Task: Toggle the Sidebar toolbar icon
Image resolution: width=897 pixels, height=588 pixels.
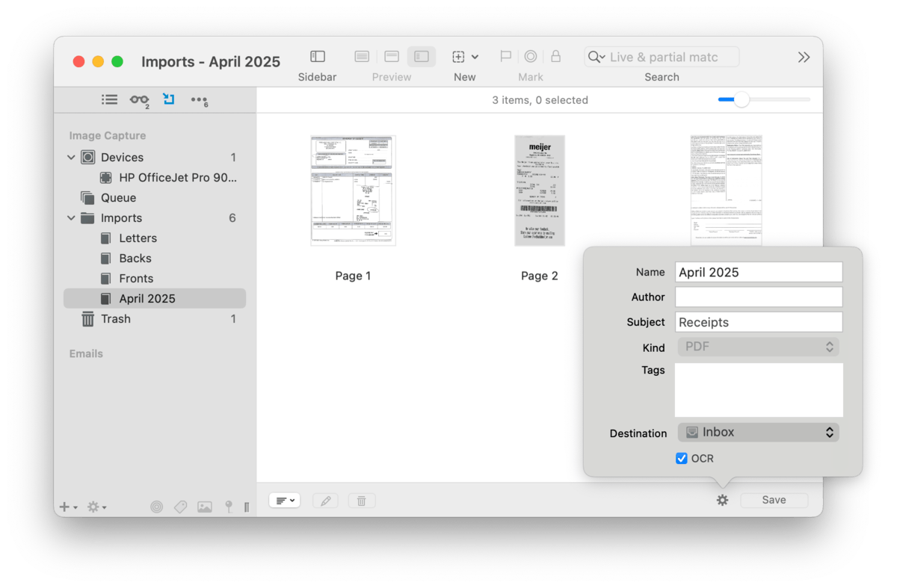Action: 318,57
